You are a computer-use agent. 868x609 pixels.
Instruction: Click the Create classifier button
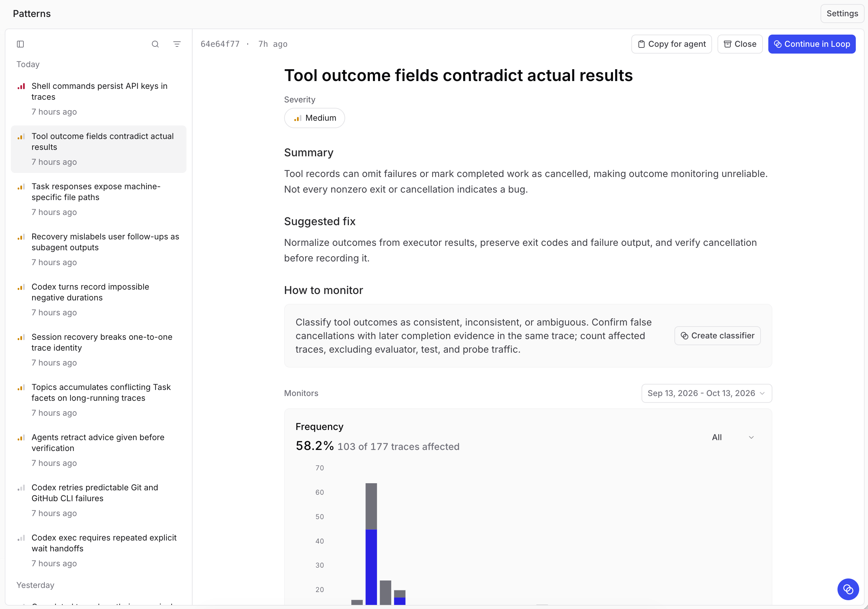click(x=717, y=336)
